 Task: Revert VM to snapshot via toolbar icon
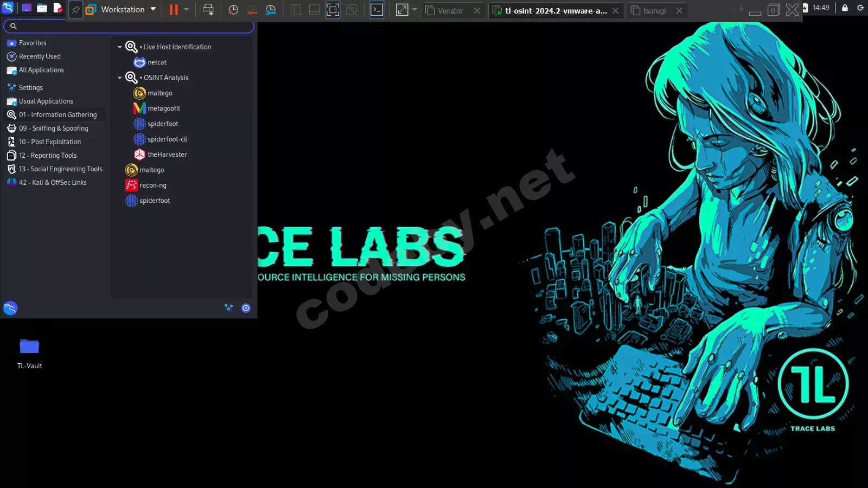[x=251, y=10]
